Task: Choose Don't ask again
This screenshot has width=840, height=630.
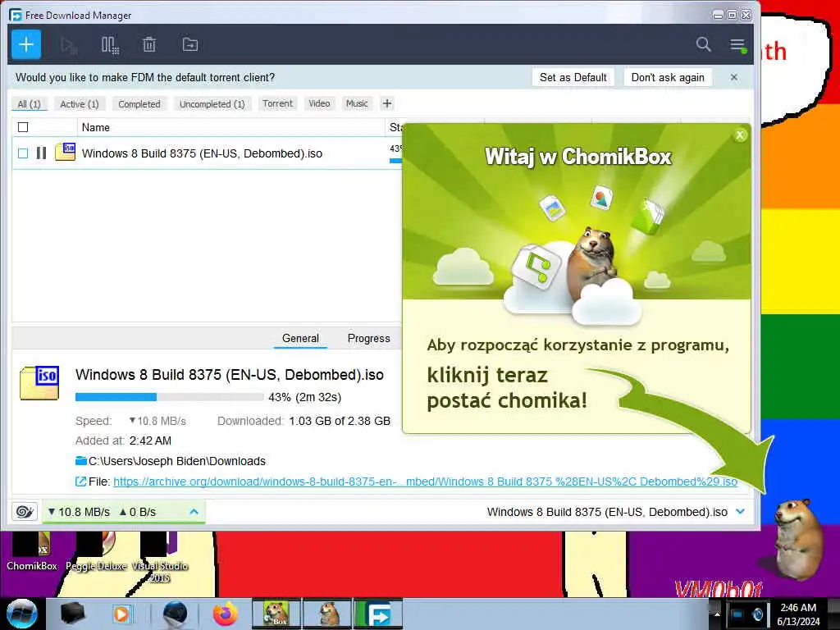Action: [668, 77]
